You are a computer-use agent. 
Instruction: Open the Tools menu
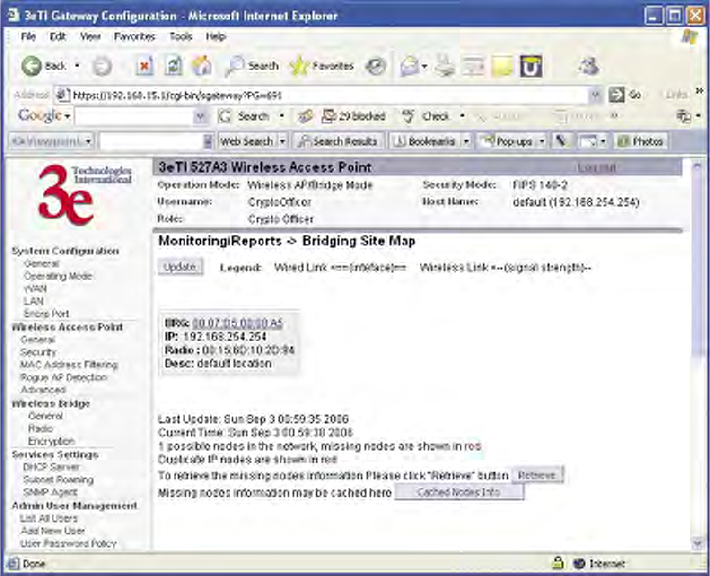181,37
